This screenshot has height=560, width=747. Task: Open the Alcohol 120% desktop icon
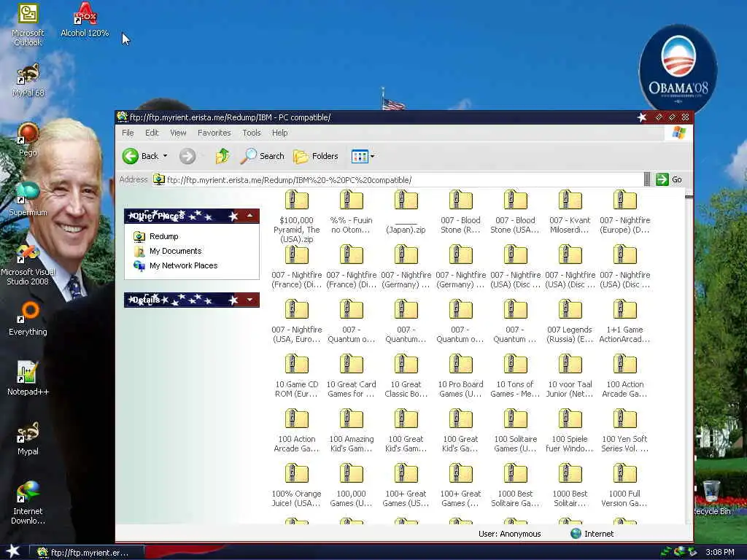pos(85,20)
